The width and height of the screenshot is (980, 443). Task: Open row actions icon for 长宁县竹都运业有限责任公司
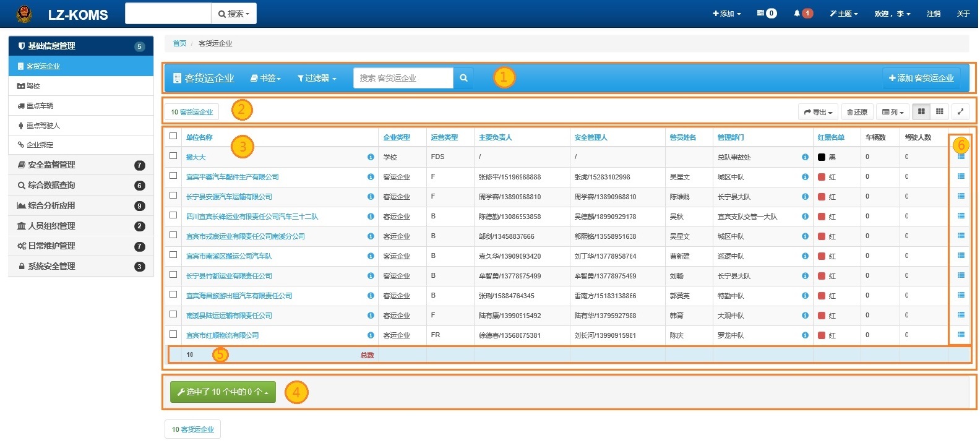coord(961,275)
